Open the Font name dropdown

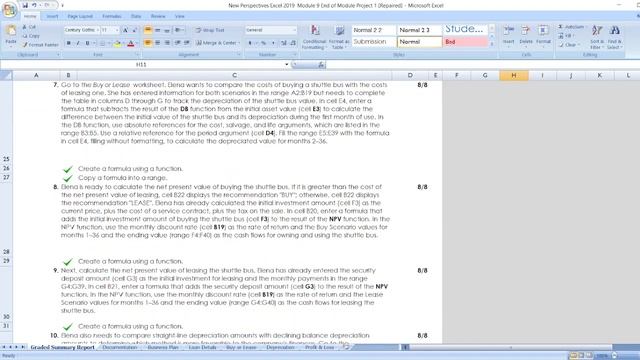click(x=98, y=30)
